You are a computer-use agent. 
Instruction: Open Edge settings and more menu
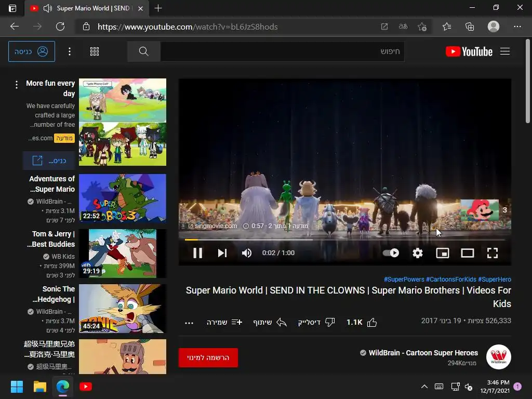[517, 26]
